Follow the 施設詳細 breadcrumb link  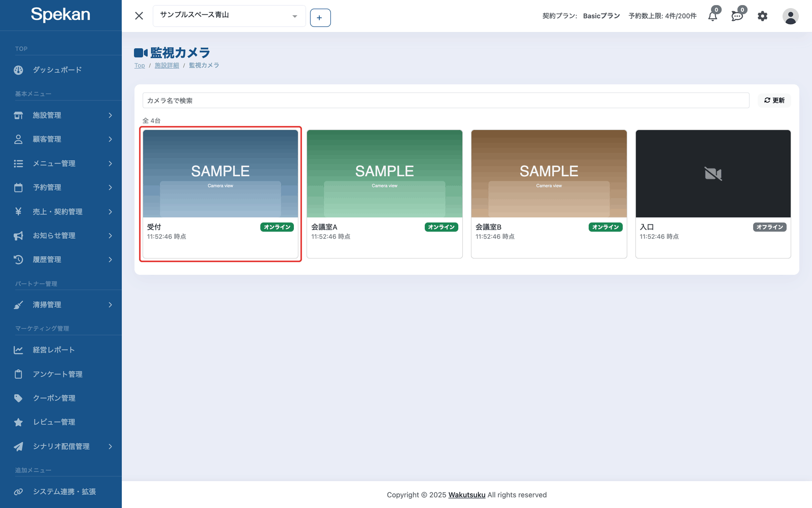(167, 66)
